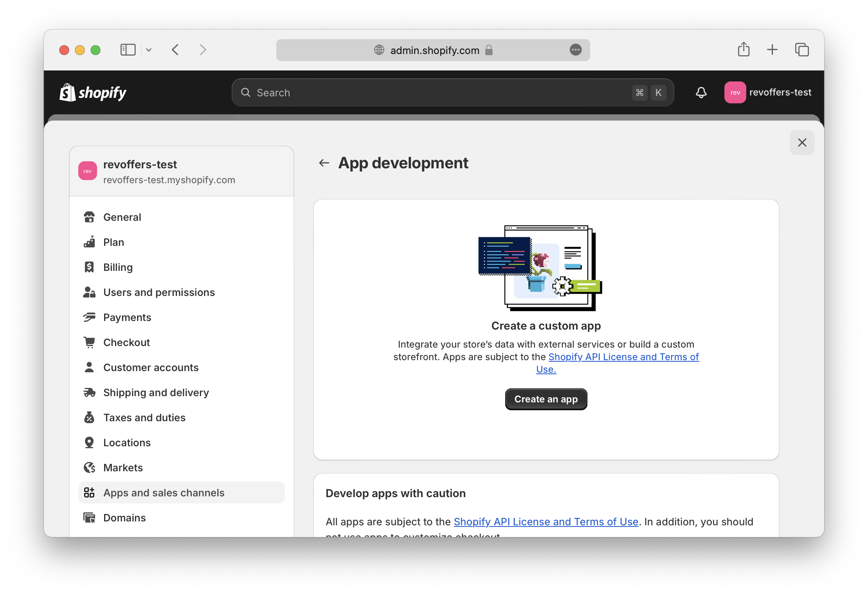Toggle the Safari sidebar icon

[x=128, y=50]
